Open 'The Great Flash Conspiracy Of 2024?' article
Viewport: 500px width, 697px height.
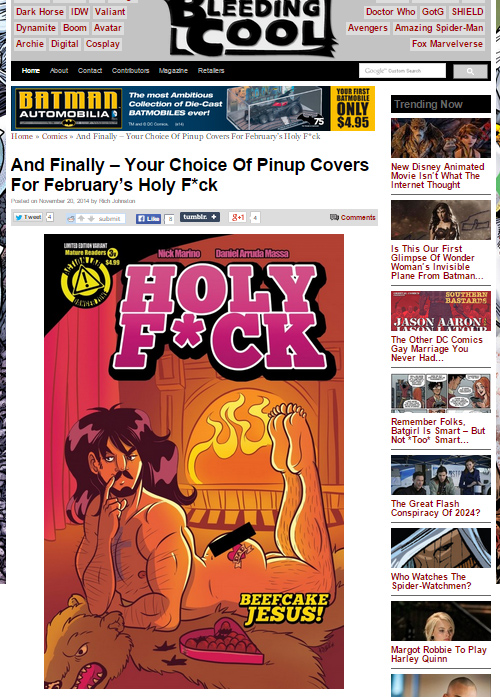coord(436,508)
